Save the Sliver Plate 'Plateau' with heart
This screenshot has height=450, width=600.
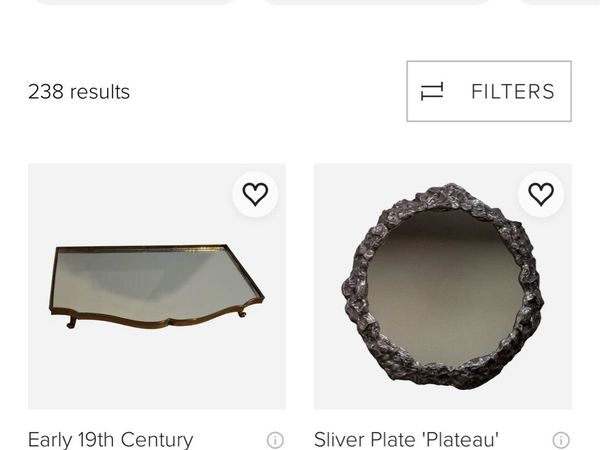click(541, 194)
